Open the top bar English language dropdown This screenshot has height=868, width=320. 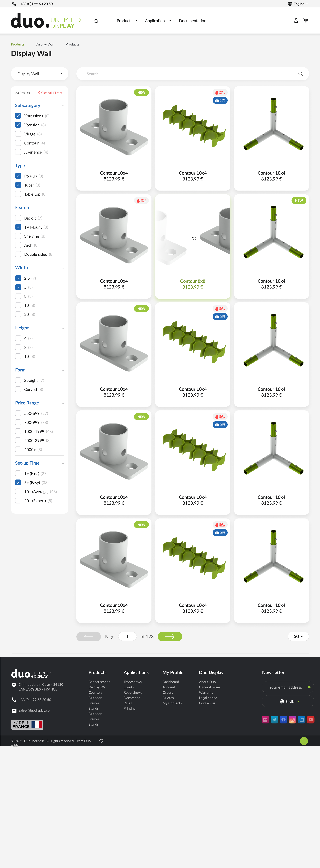point(298,4)
